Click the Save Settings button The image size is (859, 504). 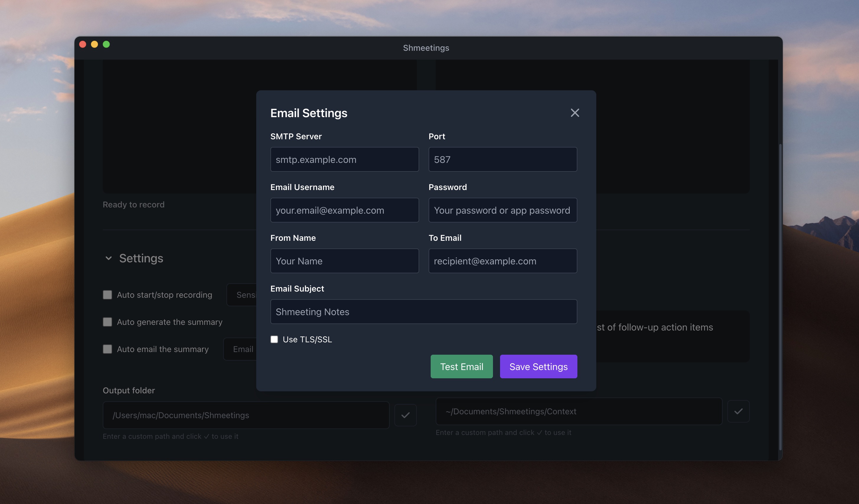click(538, 367)
